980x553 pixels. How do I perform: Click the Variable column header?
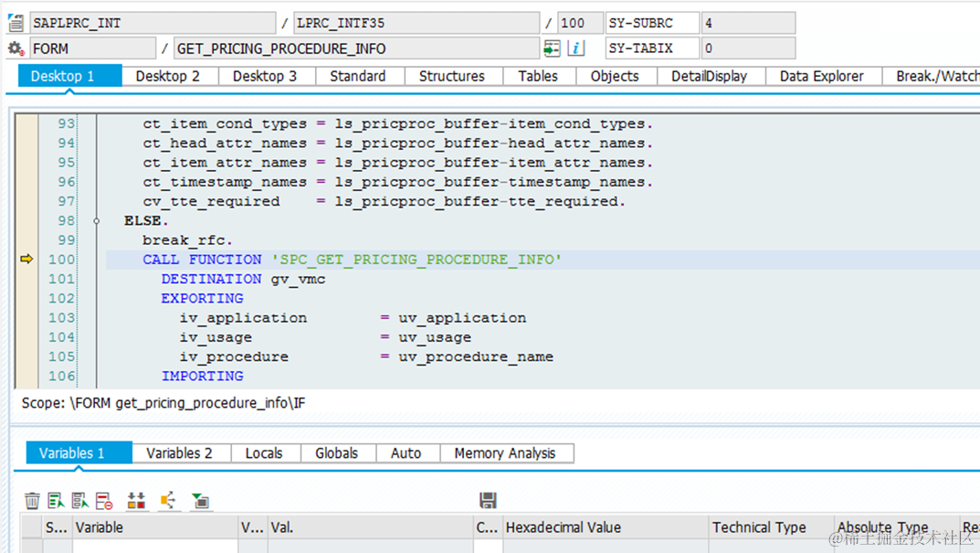click(155, 527)
